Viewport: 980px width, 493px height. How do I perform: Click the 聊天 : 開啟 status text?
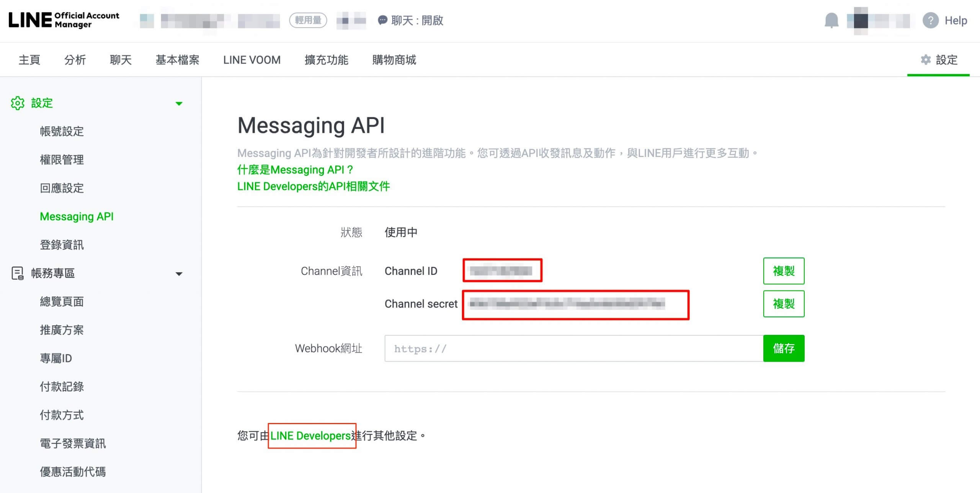coord(417,20)
